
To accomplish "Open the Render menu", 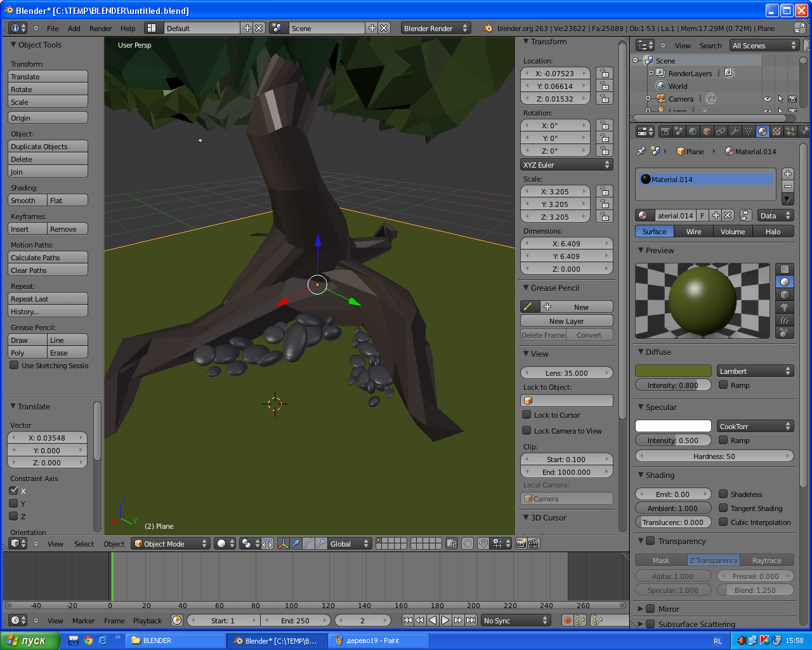I will [100, 29].
